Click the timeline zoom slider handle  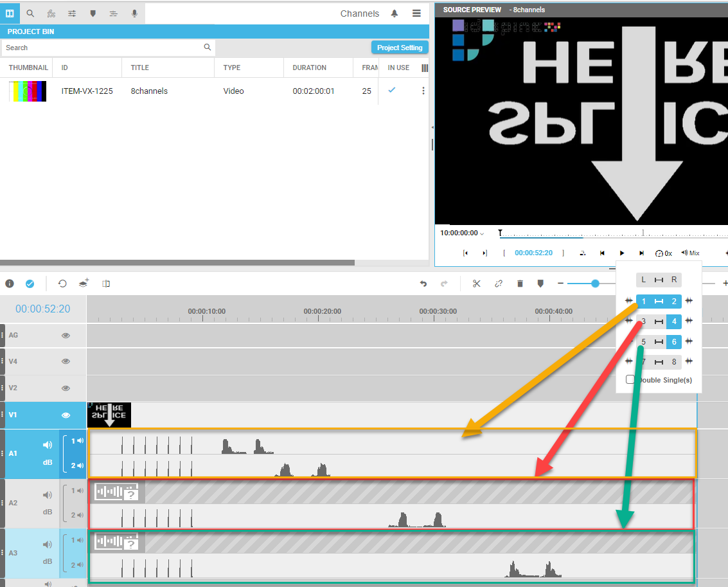595,284
